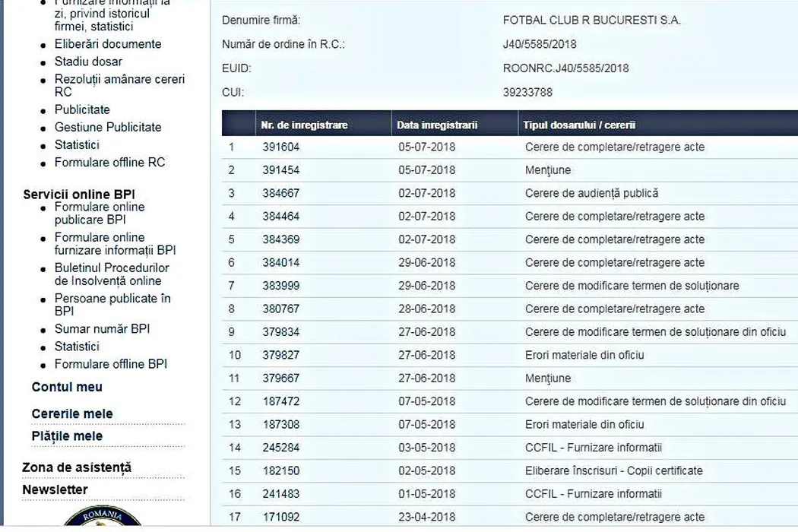Click the Romania emblem at sidebar bottom
798x532 pixels.
[x=102, y=520]
